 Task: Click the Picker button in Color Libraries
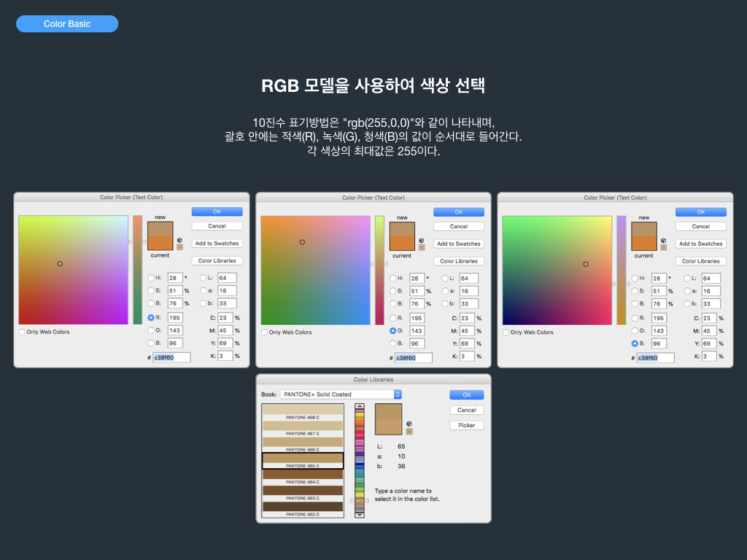coord(466,425)
